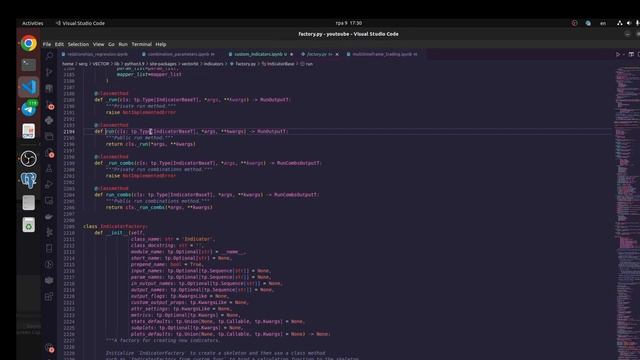Click the IndicatorBase breadcrumb segment
Image resolution: width=640 pixels, height=360 pixels.
(x=278, y=64)
